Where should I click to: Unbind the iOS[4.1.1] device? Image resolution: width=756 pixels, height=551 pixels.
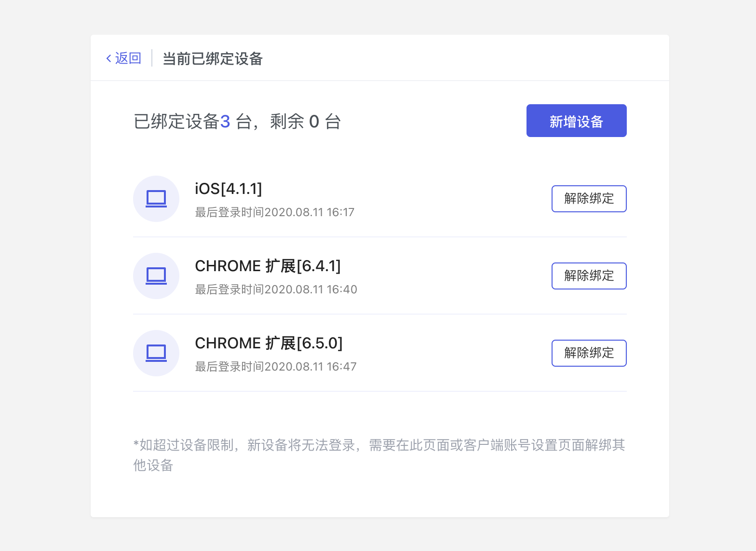point(589,199)
